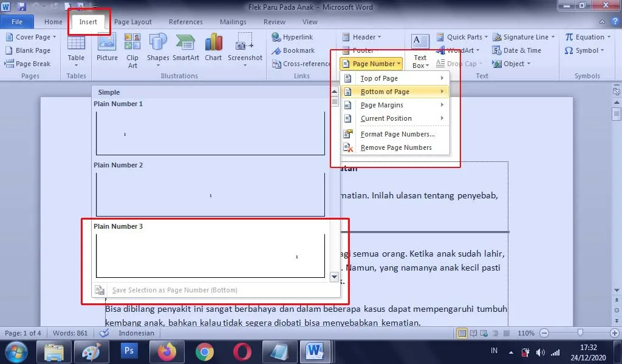Switch to Print Layout view
Image resolution: width=622 pixels, height=364 pixels.
[462, 333]
